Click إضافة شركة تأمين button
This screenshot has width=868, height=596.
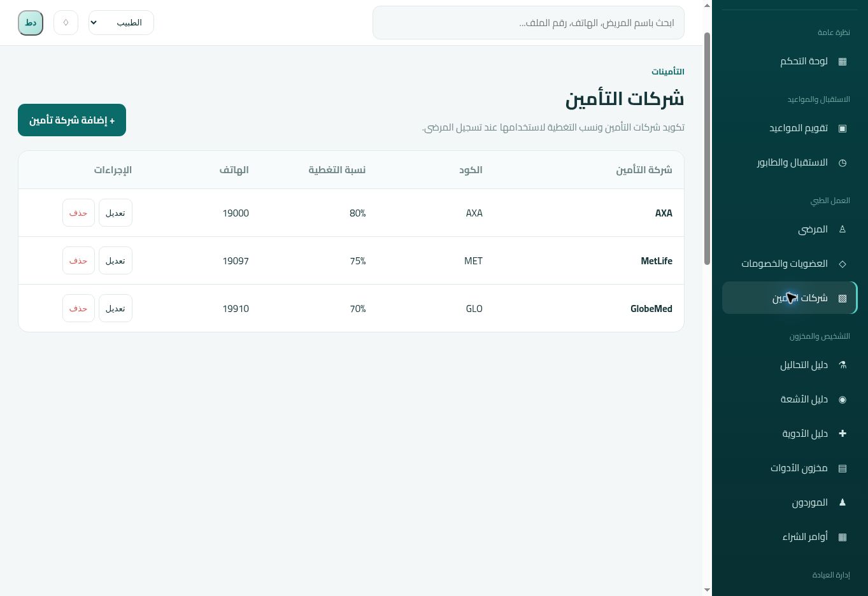click(x=72, y=120)
